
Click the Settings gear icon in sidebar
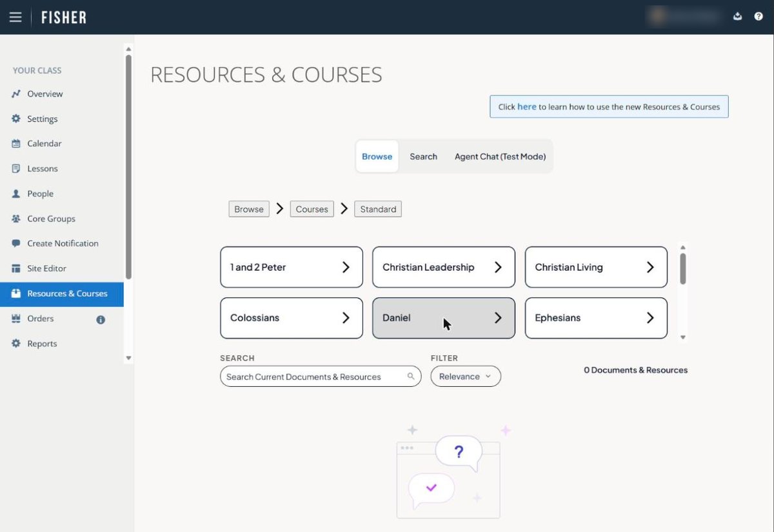point(16,119)
